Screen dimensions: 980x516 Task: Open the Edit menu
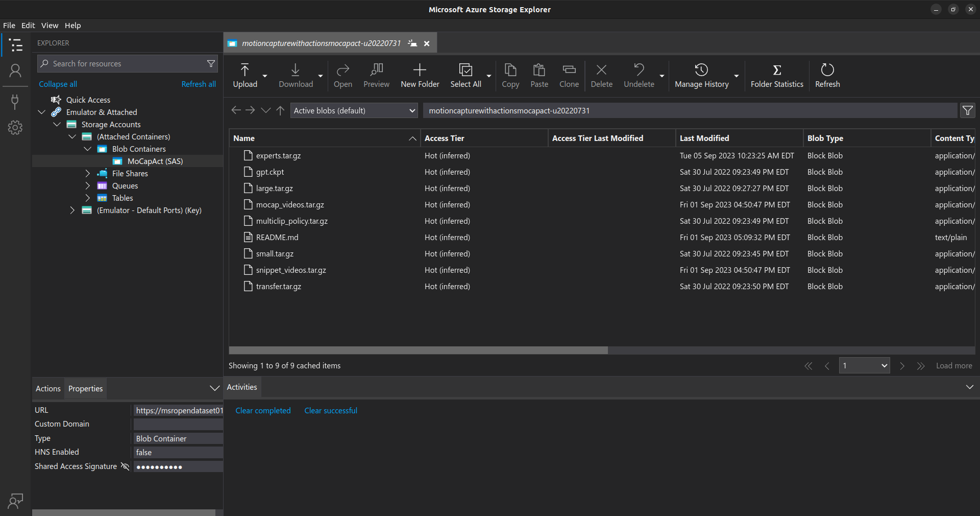pos(28,26)
